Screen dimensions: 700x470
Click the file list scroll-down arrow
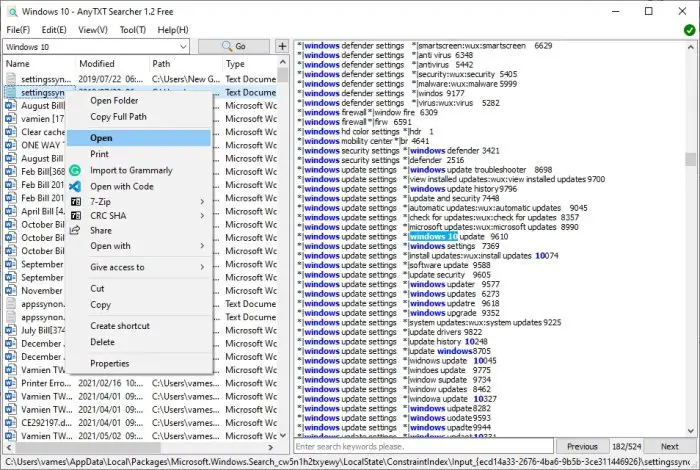point(283,436)
